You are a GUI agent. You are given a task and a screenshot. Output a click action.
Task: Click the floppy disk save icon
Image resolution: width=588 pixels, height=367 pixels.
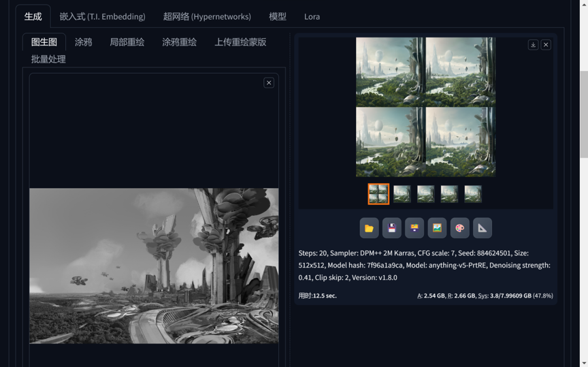click(x=391, y=228)
